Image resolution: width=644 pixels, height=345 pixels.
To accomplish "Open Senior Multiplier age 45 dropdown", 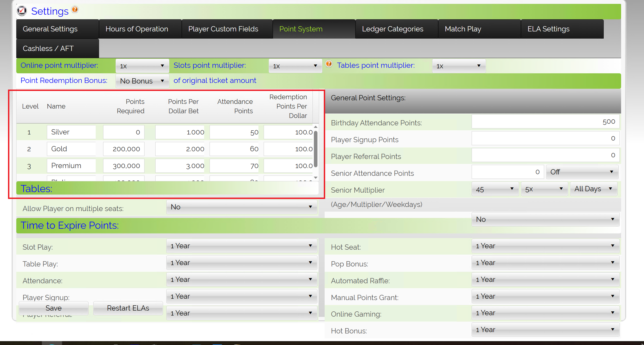I will [x=495, y=189].
